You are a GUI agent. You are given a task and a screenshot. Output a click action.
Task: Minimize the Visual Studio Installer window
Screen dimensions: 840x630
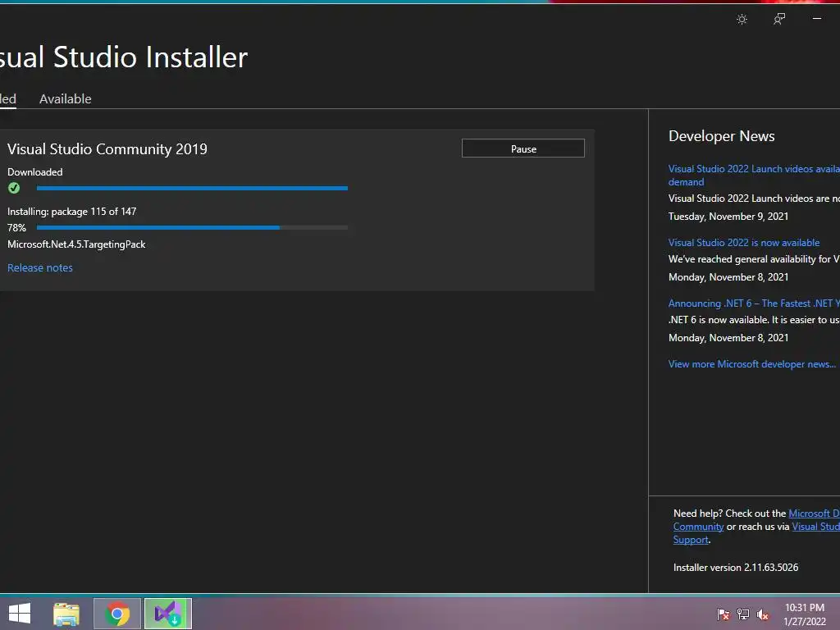pyautogui.click(x=817, y=19)
